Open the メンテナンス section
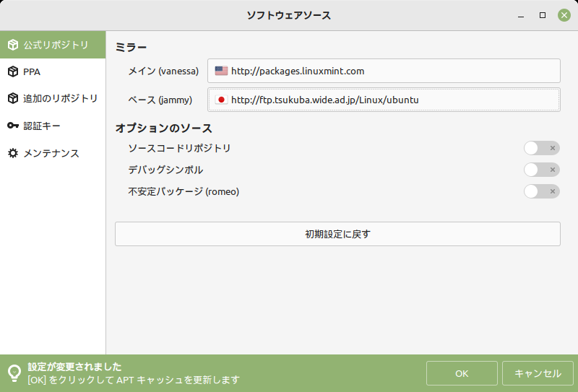The image size is (578, 392). (53, 153)
